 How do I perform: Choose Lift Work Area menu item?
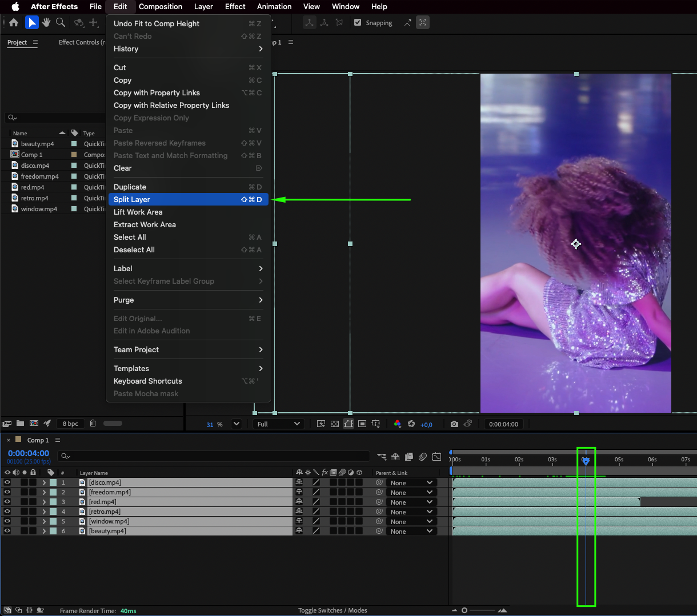point(188,212)
